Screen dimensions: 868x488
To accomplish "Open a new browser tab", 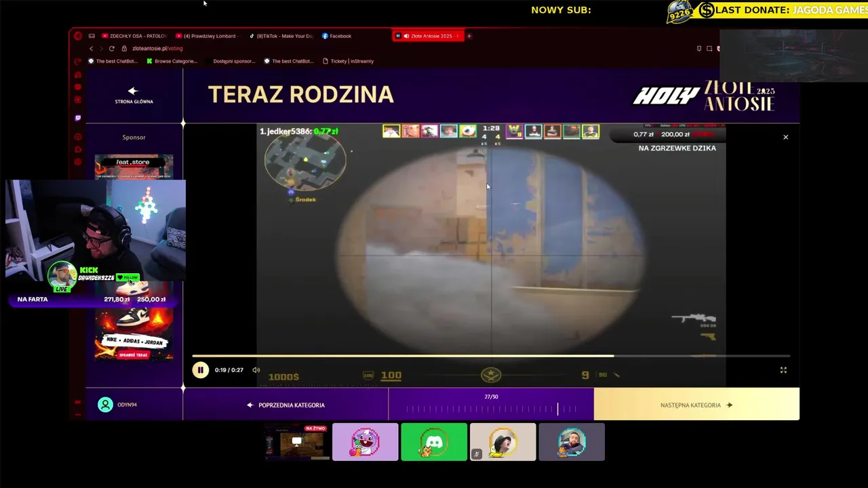I will point(469,36).
